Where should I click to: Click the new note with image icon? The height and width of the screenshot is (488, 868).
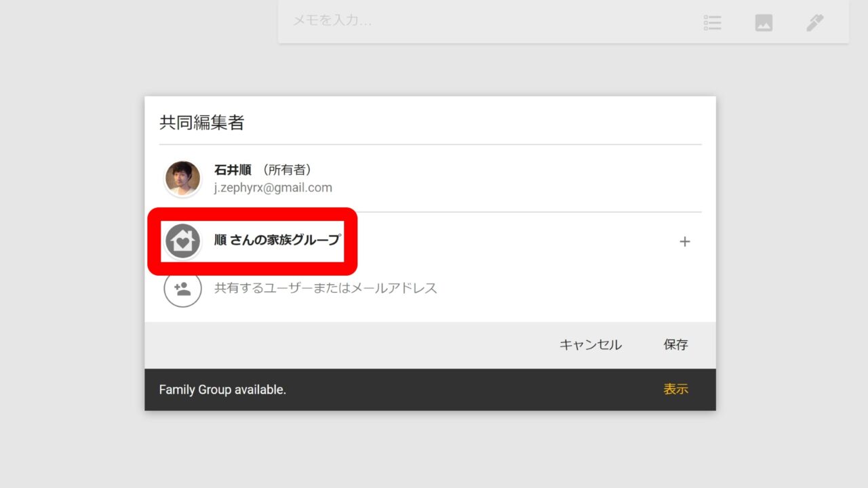coord(764,22)
